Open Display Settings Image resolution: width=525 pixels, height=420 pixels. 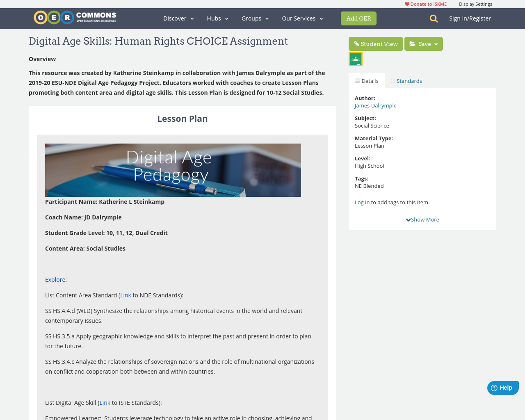point(475,3)
